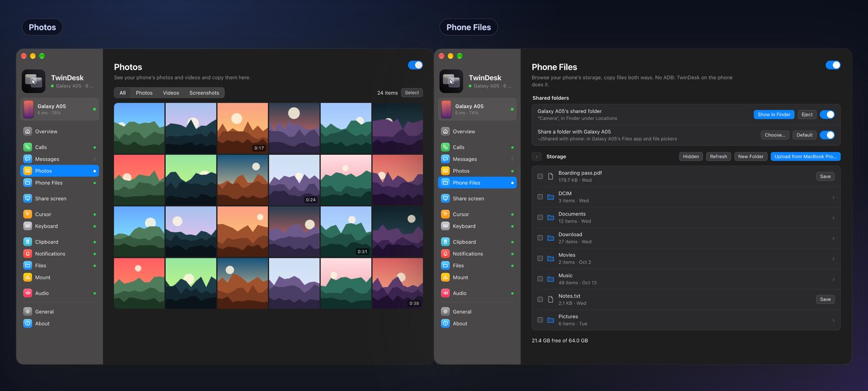Click Show in Finder button
The height and width of the screenshot is (391, 868).
tap(774, 115)
